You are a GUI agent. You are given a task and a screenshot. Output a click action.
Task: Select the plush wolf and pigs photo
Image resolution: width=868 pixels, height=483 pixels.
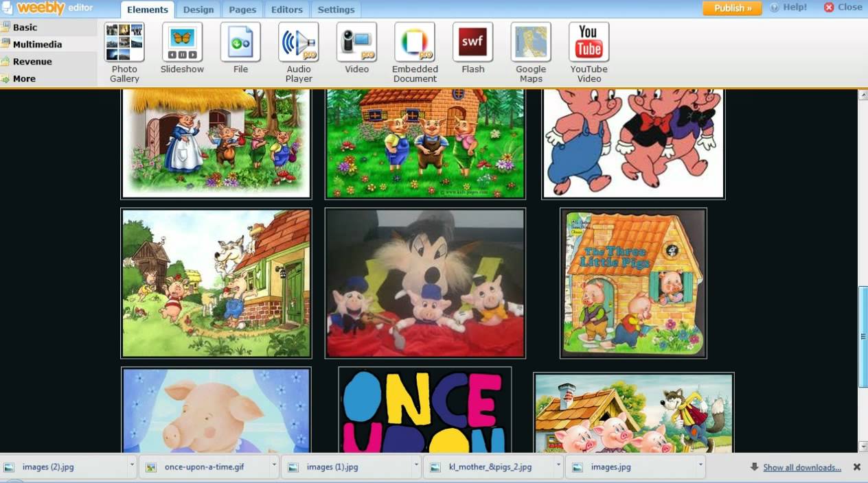(425, 283)
